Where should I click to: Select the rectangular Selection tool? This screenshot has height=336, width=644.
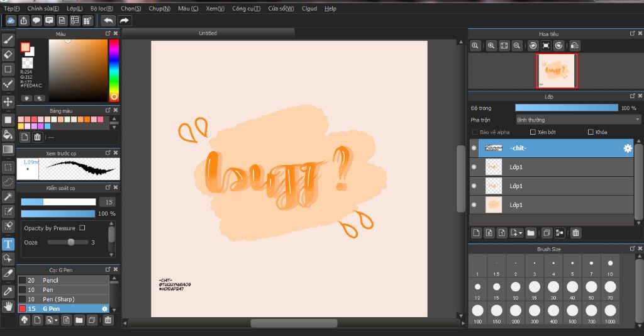coord(8,167)
